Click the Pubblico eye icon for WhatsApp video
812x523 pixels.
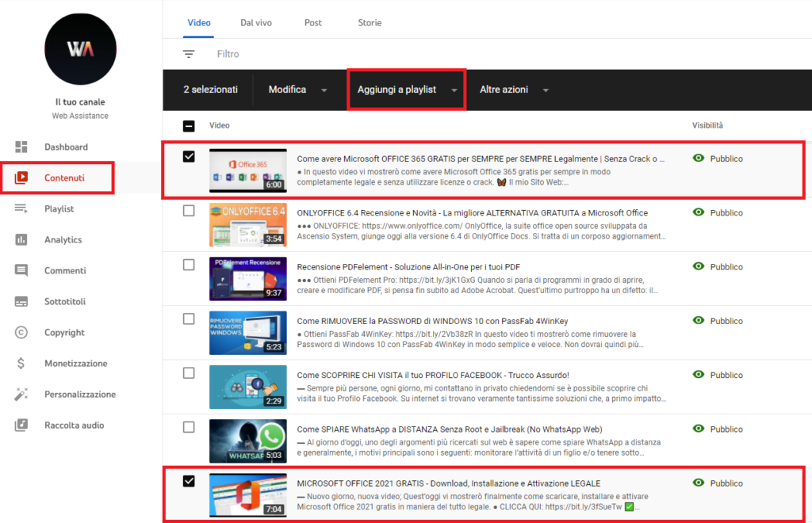pos(699,429)
